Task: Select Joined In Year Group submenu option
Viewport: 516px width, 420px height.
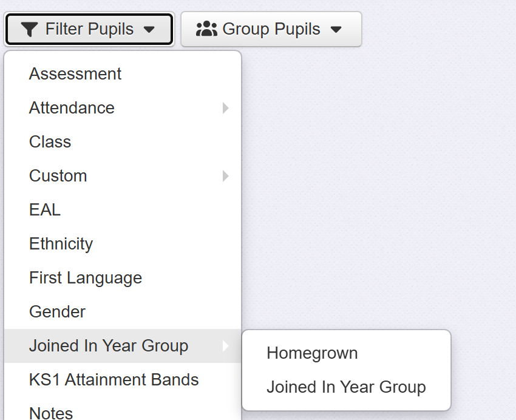Action: pos(346,387)
